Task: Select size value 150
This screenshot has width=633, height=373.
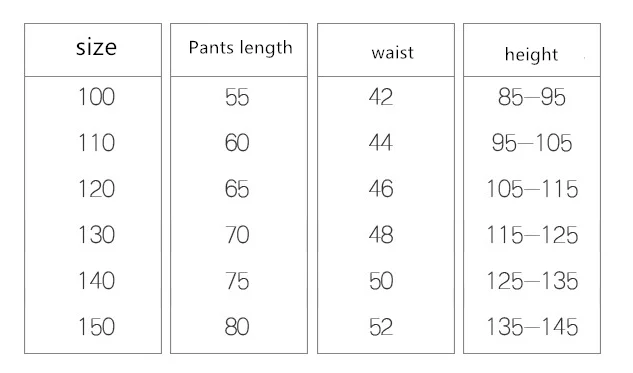Action: (x=96, y=327)
